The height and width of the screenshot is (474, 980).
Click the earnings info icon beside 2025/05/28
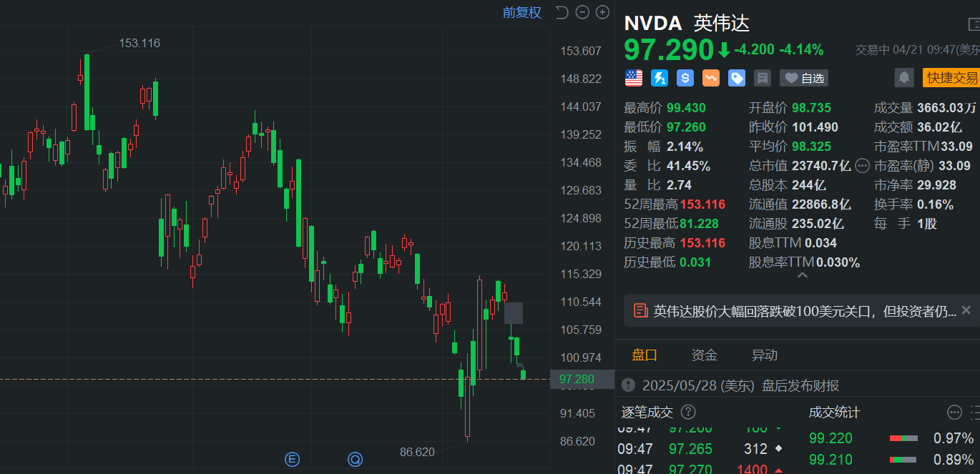(628, 385)
